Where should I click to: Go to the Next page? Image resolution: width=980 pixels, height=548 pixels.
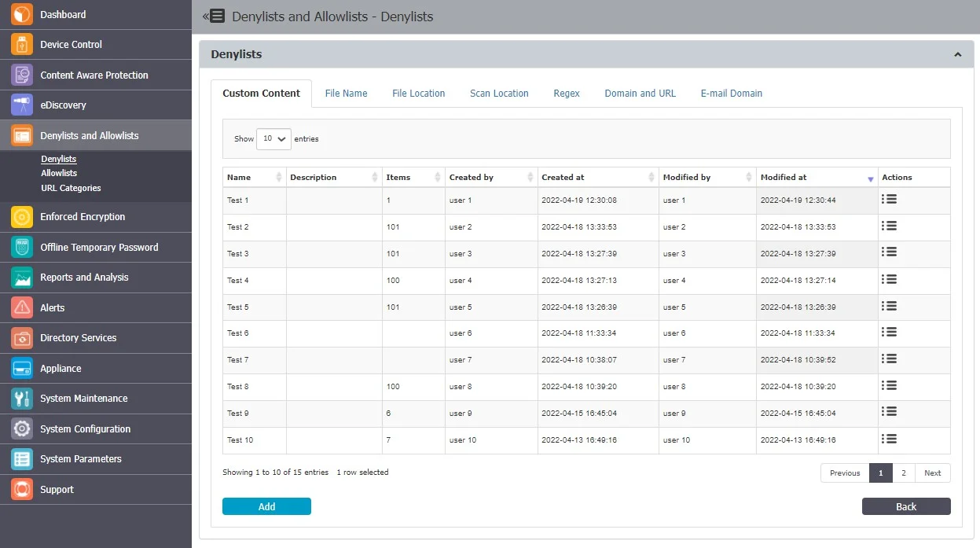[x=933, y=473]
